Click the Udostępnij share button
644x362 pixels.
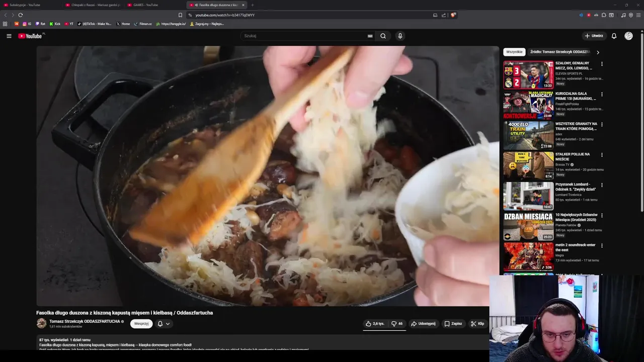tap(423, 324)
